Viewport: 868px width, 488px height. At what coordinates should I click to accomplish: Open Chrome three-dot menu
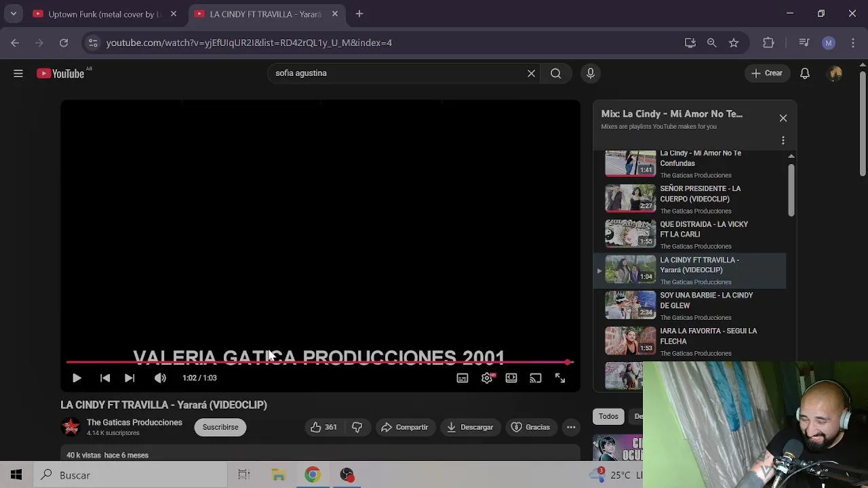tap(853, 43)
